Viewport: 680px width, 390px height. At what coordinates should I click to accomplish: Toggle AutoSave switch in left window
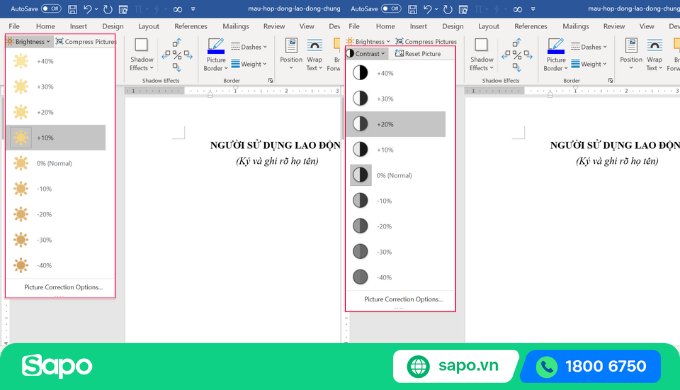[51, 9]
